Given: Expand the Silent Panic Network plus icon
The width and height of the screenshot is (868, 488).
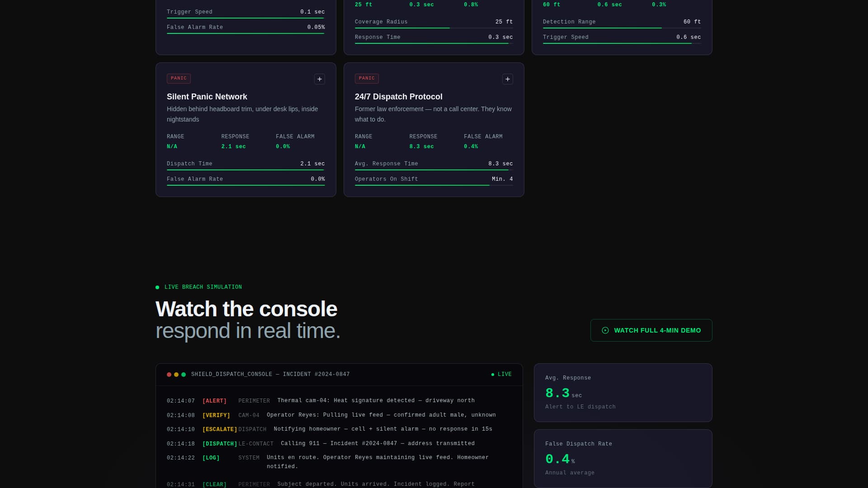Looking at the screenshot, I should coord(320,79).
